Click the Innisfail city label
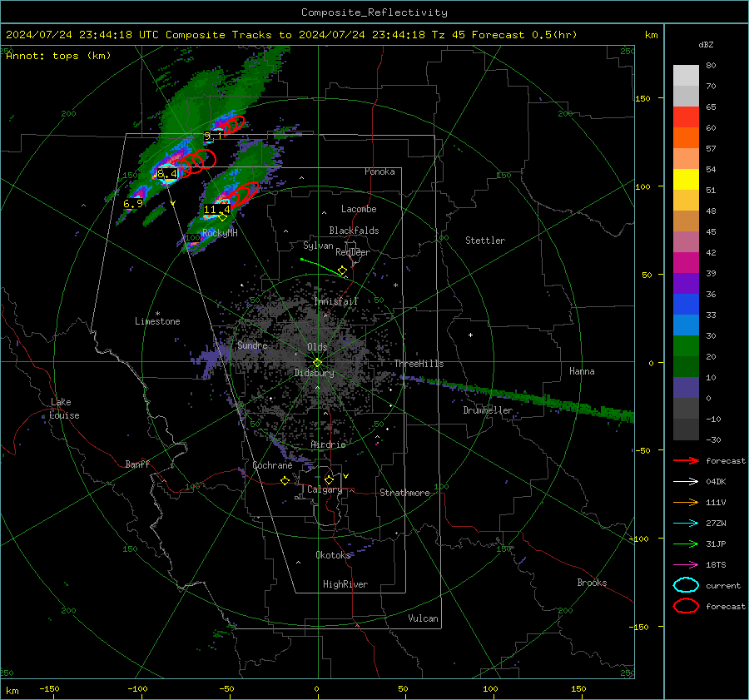This screenshot has width=749, height=700. [336, 301]
